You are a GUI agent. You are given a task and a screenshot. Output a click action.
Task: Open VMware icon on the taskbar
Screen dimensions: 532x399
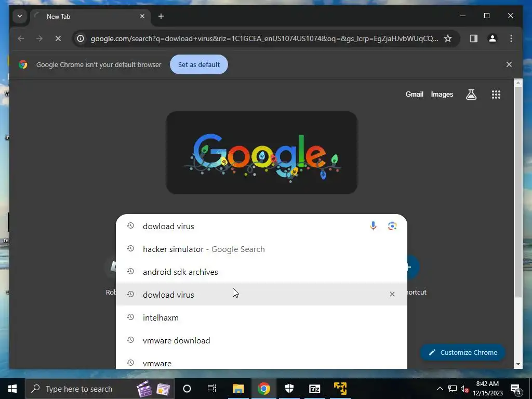340,389
